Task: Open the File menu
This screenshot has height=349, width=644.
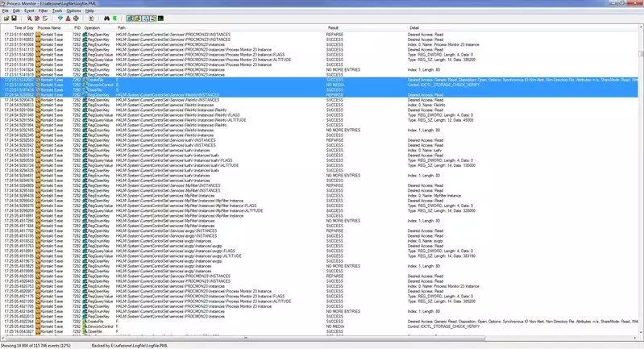Action: (x=6, y=10)
